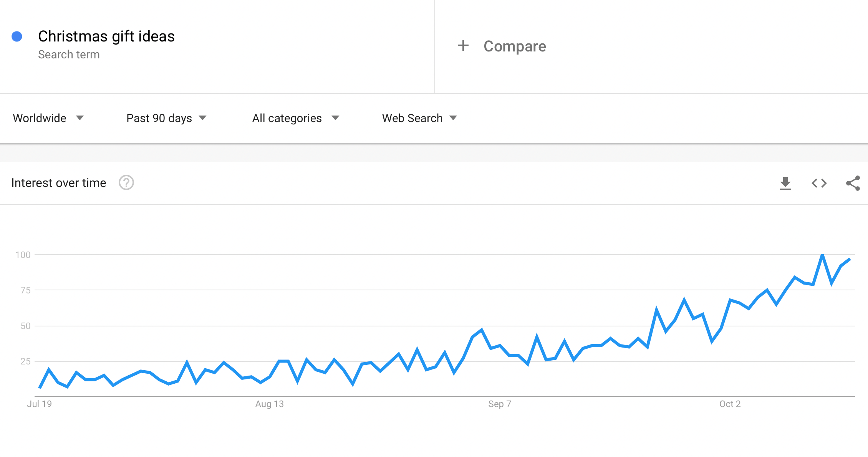Click the blue dot beside Christmas gift ideas
Screen dimensions: 868x457
17,36
